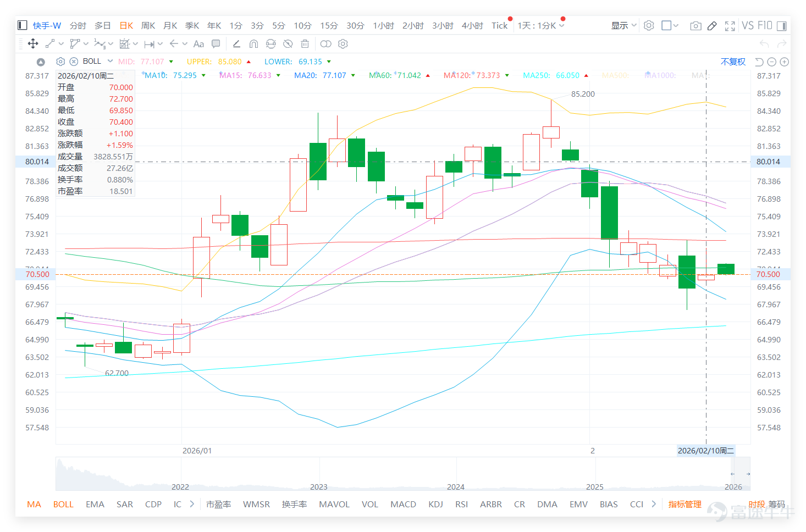Expand measurement tool options dropdown
Image resolution: width=806 pixels, height=532 pixels.
pos(135,44)
